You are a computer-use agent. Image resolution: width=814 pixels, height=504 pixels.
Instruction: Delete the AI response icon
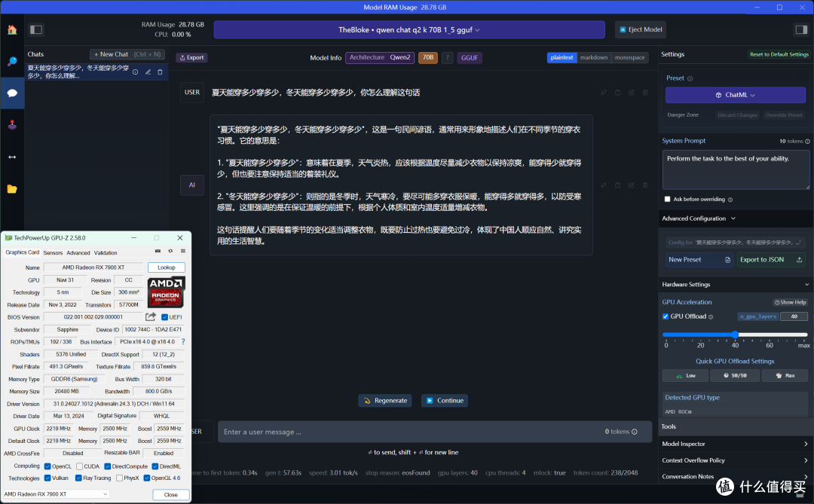(x=645, y=185)
